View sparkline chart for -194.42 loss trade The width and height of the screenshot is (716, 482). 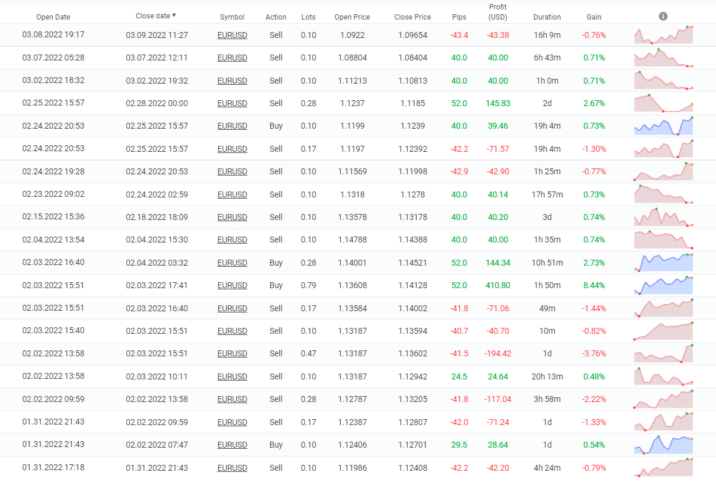coord(663,354)
